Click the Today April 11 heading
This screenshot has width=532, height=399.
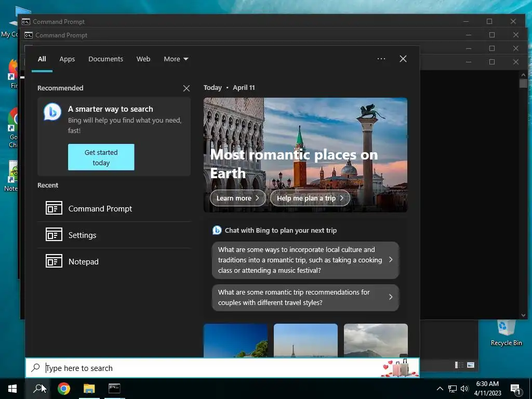[x=229, y=87]
